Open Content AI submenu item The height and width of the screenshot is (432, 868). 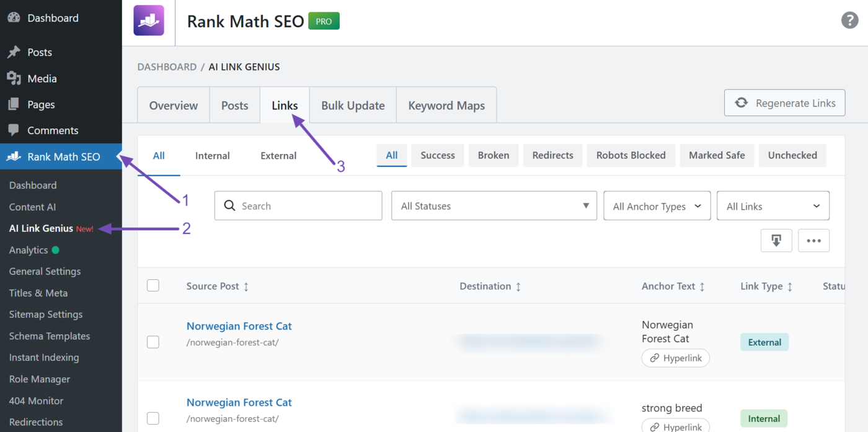32,207
